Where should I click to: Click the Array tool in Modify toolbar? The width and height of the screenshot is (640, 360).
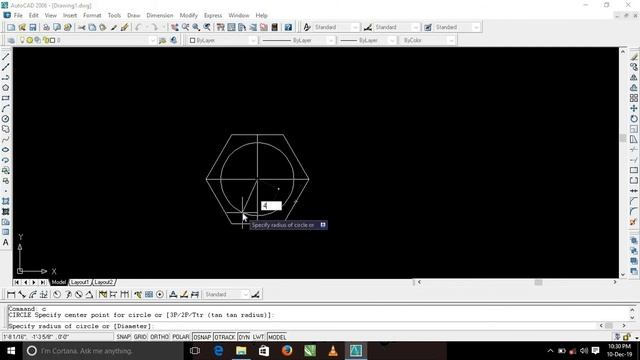633,98
